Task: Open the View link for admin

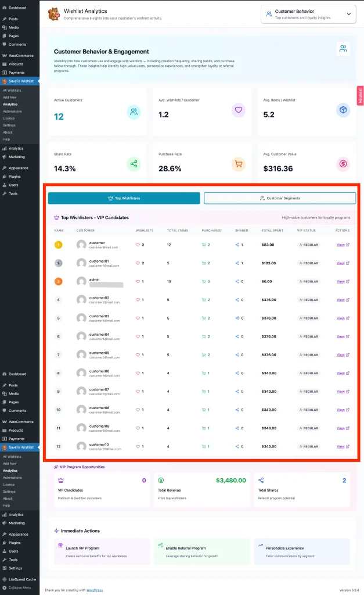Action: [x=343, y=282]
